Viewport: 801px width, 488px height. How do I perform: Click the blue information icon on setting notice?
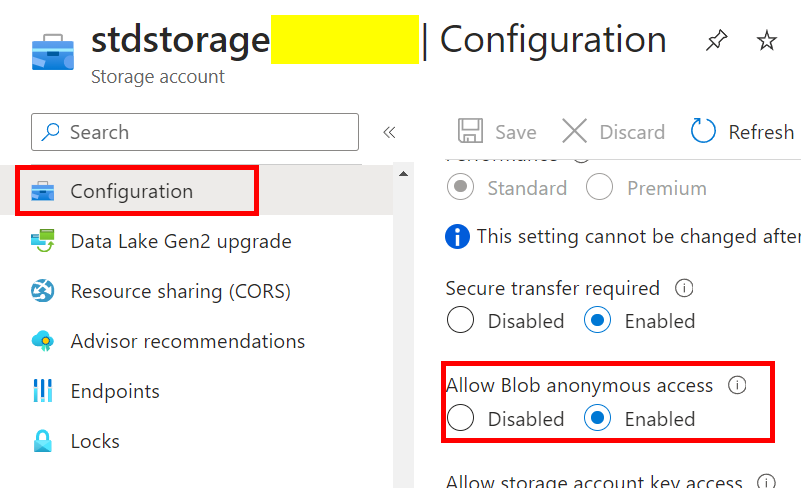pyautogui.click(x=457, y=237)
